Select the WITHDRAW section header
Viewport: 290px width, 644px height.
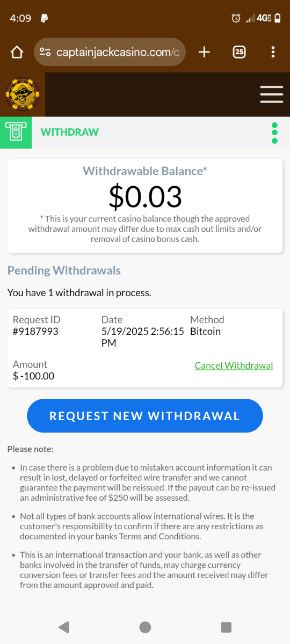[x=70, y=132]
